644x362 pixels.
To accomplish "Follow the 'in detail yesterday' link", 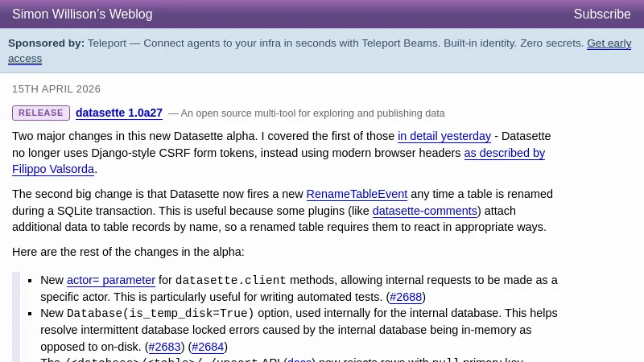I will tap(444, 137).
